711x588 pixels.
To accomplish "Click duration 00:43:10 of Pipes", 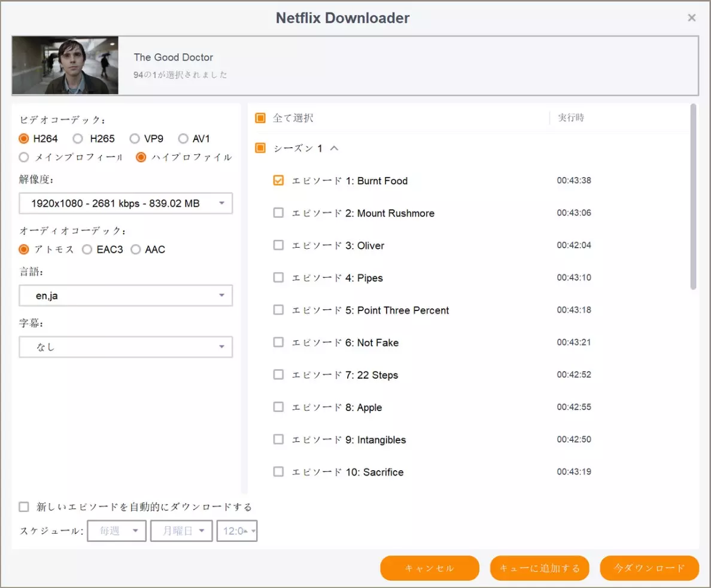I will pyautogui.click(x=574, y=278).
